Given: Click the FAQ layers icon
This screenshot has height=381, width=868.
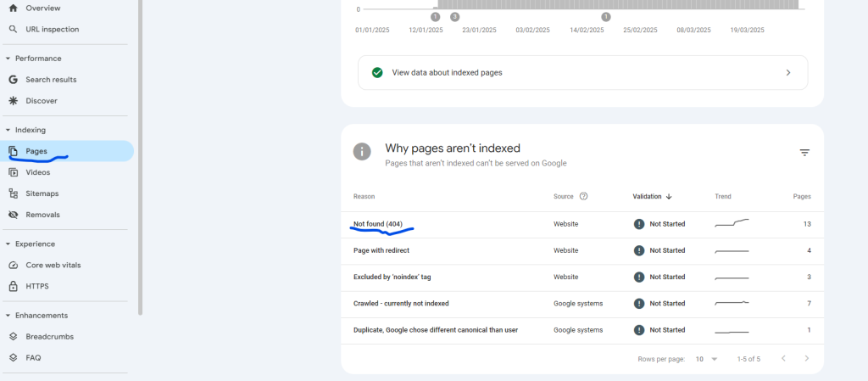Looking at the screenshot, I should pos(14,358).
